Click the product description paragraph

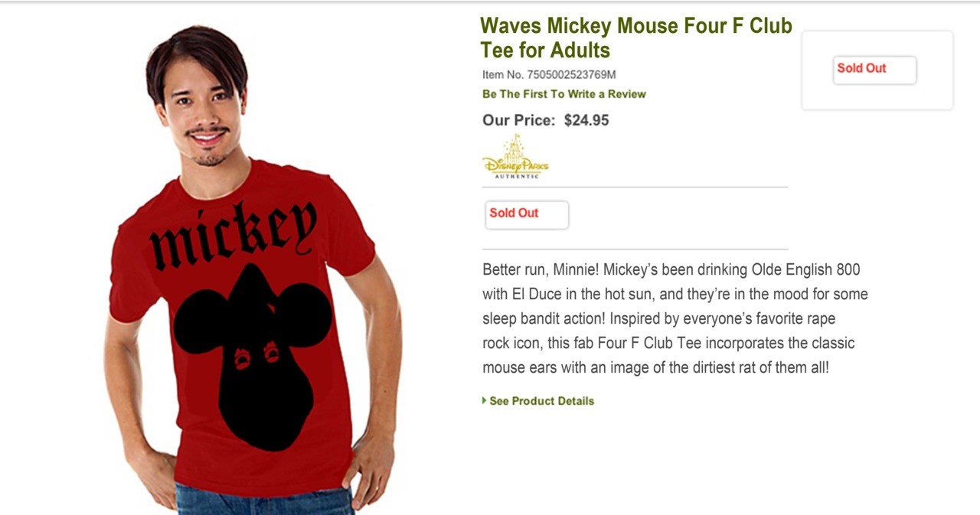coord(674,318)
